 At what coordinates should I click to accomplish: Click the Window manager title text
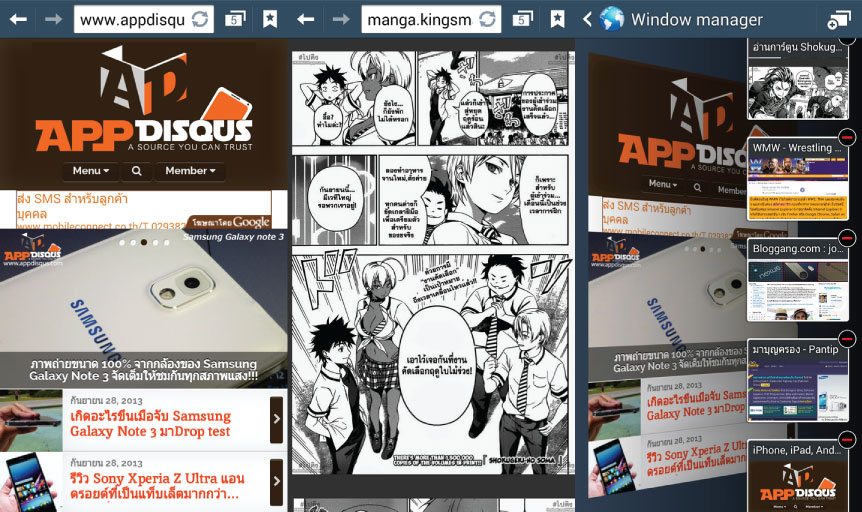[x=697, y=20]
